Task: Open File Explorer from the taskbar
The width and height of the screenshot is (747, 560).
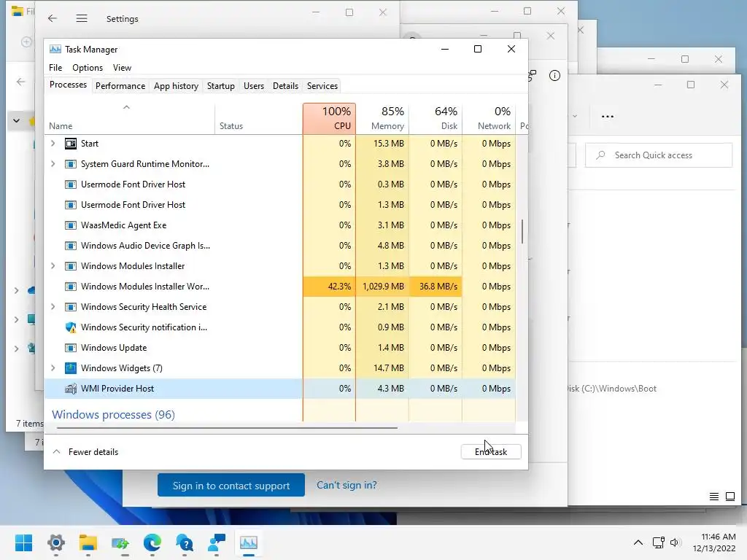Action: point(88,542)
